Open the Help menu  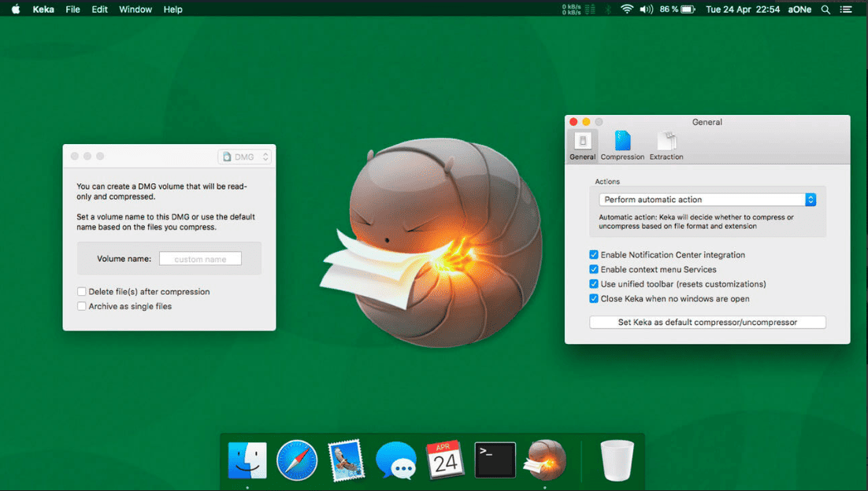[172, 9]
